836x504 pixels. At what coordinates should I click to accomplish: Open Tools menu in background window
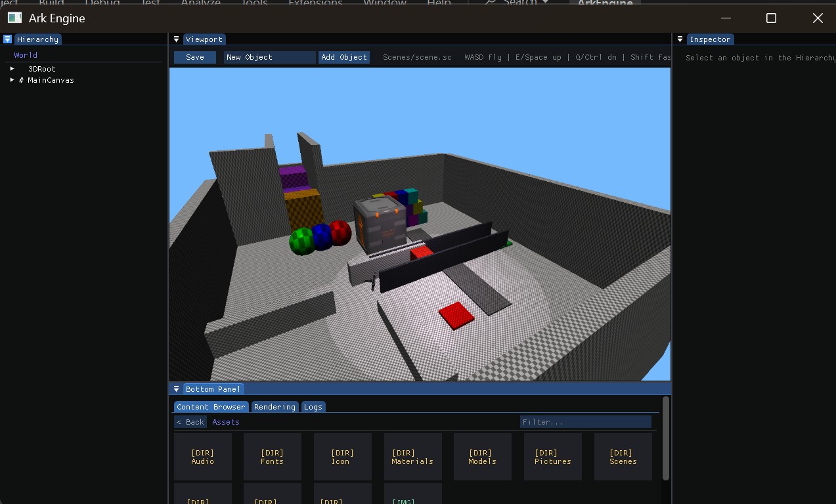pyautogui.click(x=254, y=3)
